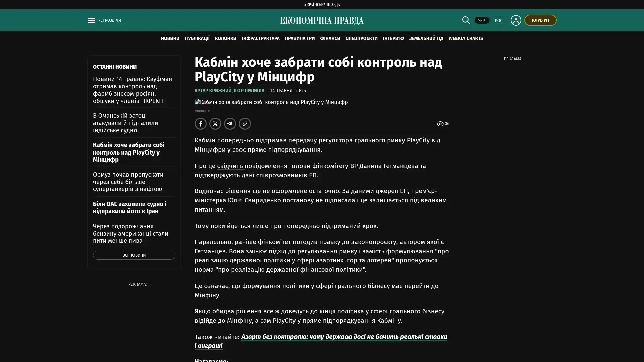Open news 'Біля ОАЕ захопили судно'

pyautogui.click(x=129, y=208)
